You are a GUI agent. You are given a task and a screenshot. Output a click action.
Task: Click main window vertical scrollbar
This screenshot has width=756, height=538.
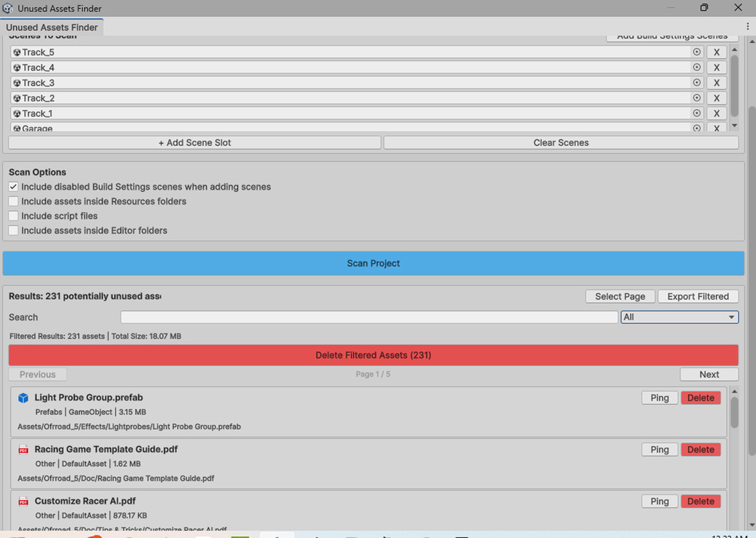752,280
